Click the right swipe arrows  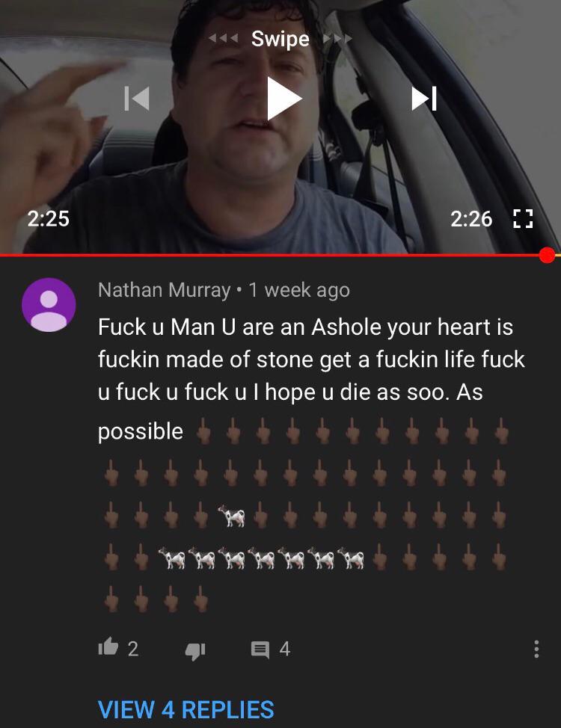pyautogui.click(x=337, y=39)
